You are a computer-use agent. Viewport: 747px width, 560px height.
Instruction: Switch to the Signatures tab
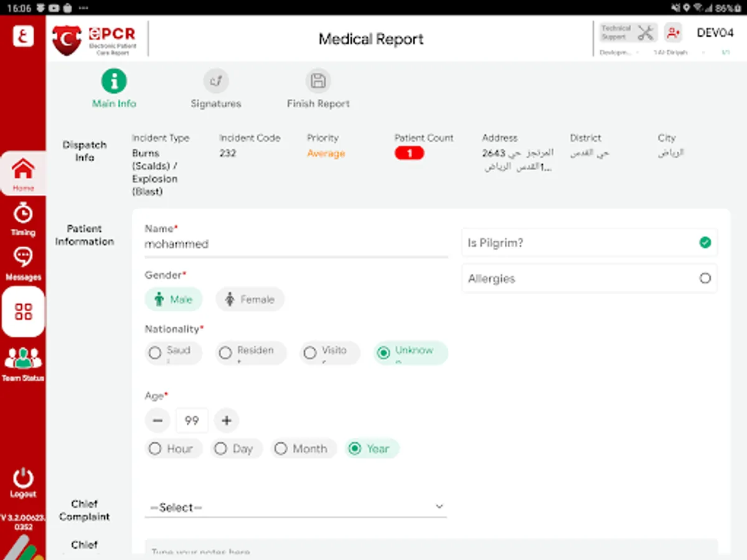pyautogui.click(x=215, y=90)
